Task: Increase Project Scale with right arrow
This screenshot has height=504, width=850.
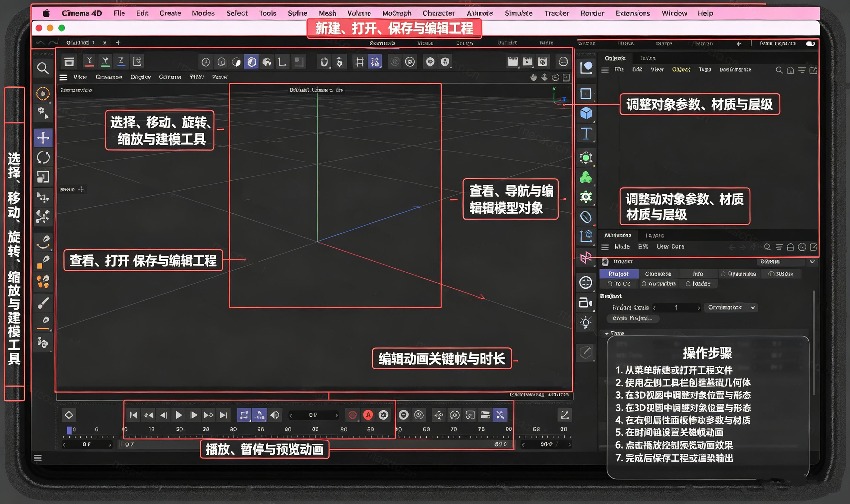Action: (699, 308)
